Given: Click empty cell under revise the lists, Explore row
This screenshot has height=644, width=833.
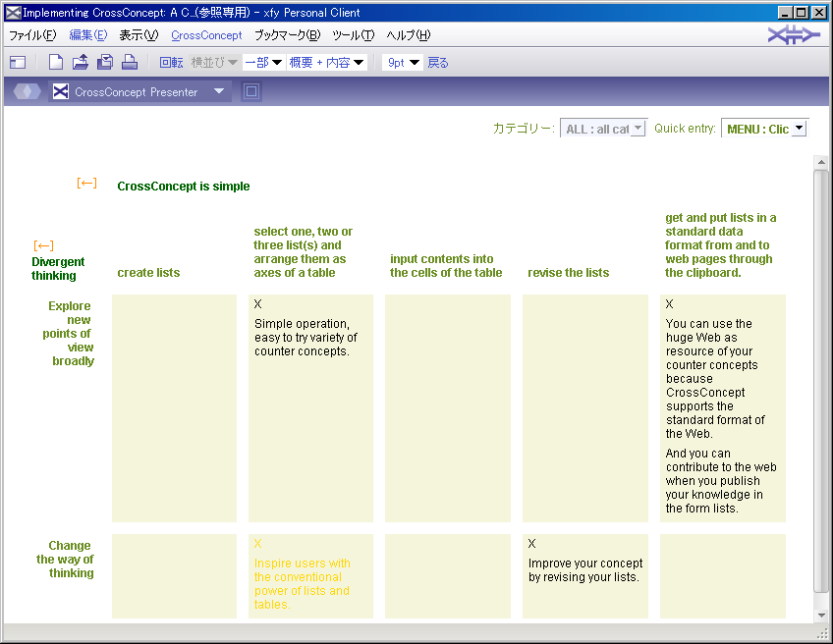Looking at the screenshot, I should pyautogui.click(x=585, y=408).
